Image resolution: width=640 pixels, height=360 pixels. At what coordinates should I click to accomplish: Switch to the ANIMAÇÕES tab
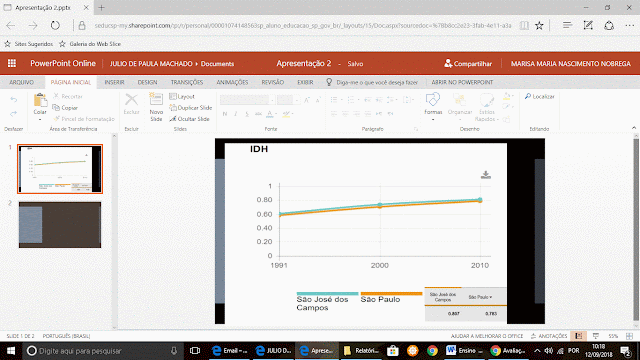click(232, 82)
